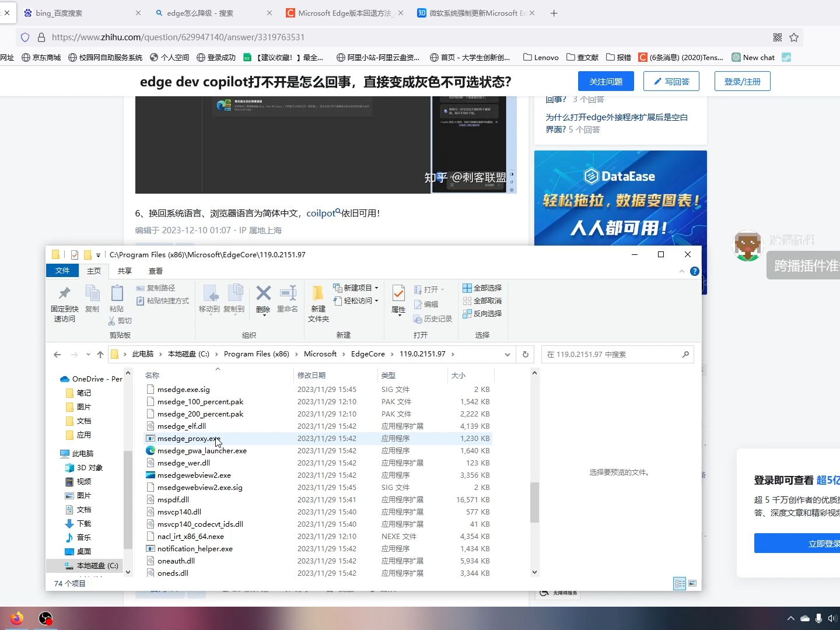Switch to the Share (共享) ribbon tab
Viewport: 840px width, 630px height.
[125, 271]
